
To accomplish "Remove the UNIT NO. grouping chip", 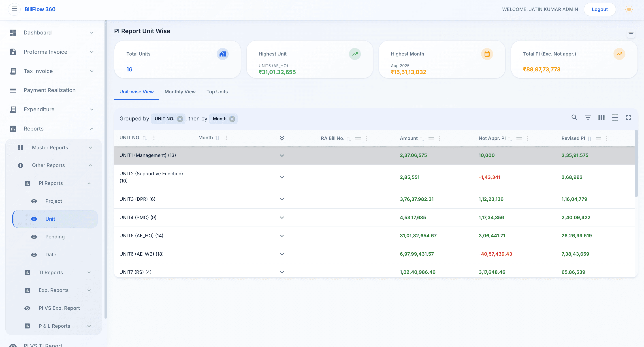I will point(180,119).
